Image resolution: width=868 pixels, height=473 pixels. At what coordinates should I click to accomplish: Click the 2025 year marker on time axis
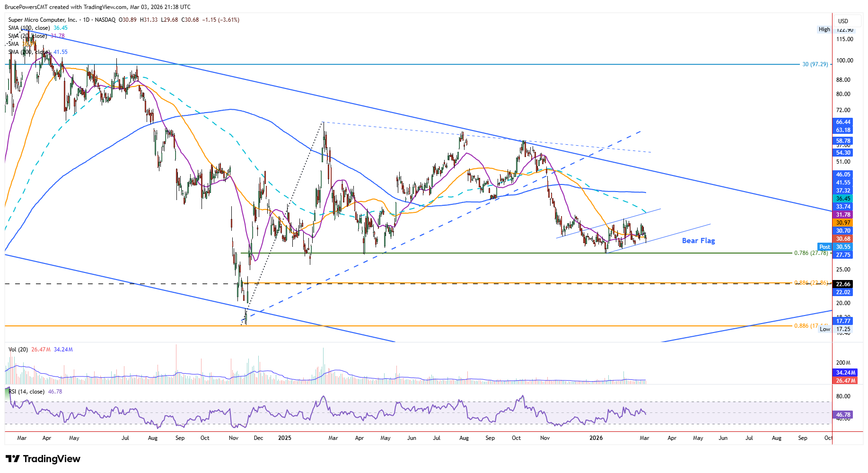tap(285, 438)
